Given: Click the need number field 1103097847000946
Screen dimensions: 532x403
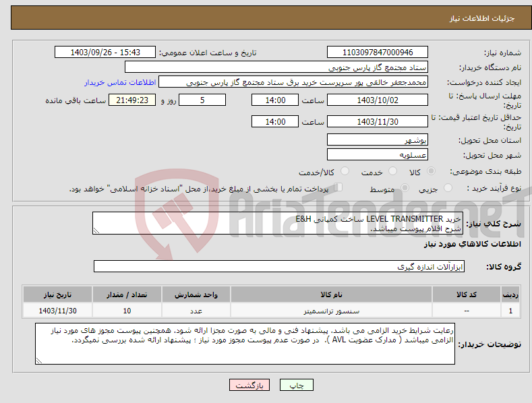Looking at the screenshot, I should point(378,53).
